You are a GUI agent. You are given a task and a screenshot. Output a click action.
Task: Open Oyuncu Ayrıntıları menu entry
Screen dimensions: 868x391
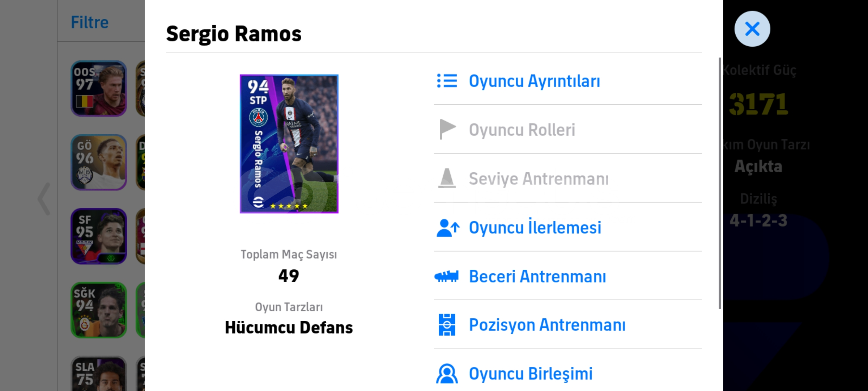point(534,81)
